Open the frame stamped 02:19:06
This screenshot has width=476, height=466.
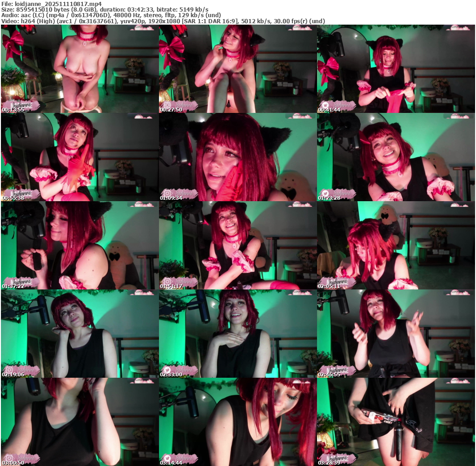click(79, 334)
